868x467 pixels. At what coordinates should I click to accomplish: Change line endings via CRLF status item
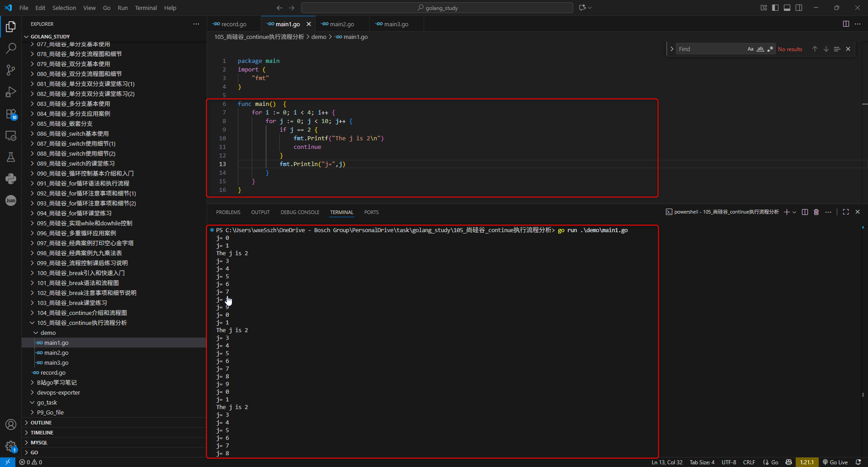pos(749,462)
